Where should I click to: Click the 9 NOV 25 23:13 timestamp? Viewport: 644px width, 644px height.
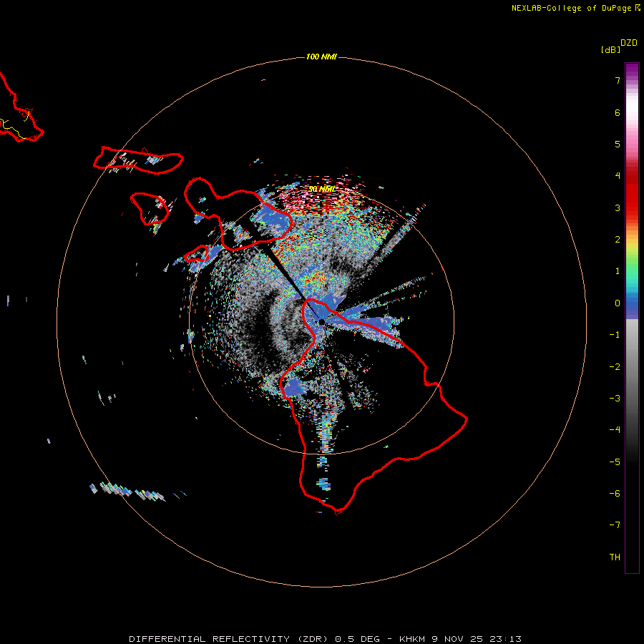477,639
